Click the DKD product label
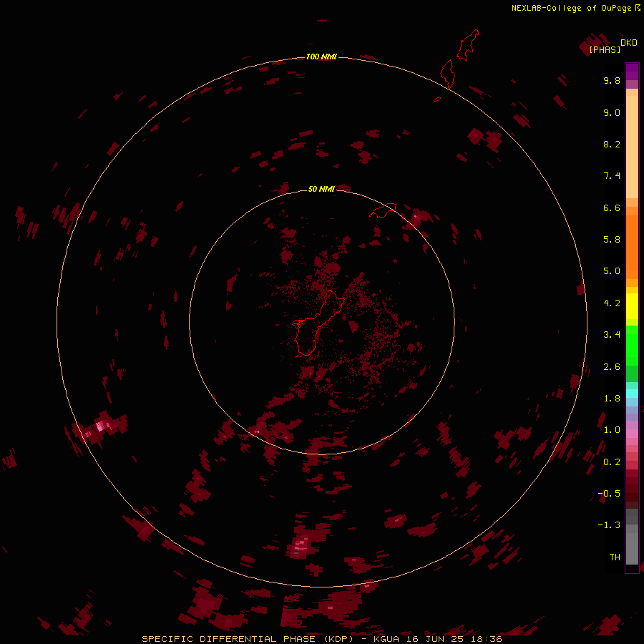 click(x=629, y=43)
